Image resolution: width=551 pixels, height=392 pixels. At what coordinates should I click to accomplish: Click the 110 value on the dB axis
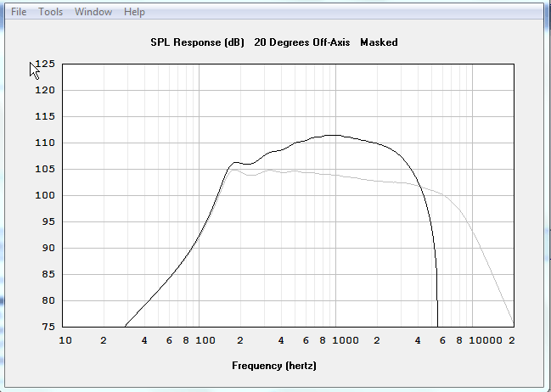(x=45, y=143)
